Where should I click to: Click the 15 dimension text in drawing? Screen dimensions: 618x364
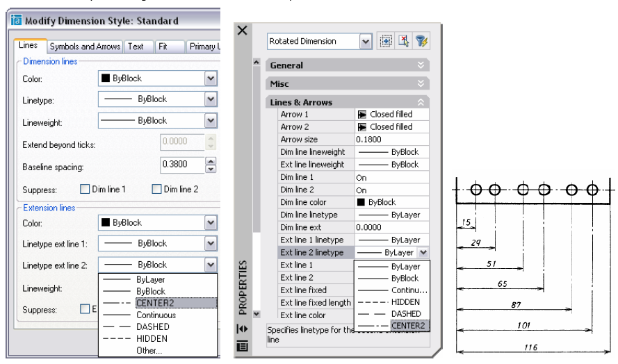466,222
